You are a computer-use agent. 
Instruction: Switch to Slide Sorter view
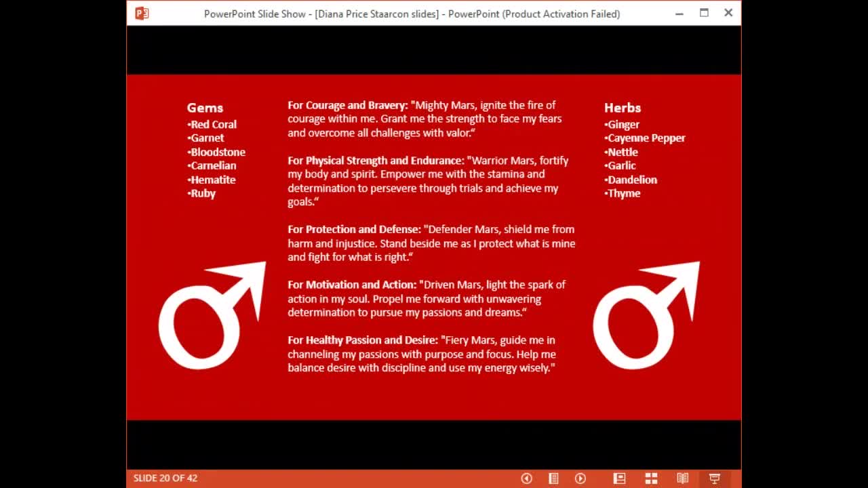coord(651,479)
